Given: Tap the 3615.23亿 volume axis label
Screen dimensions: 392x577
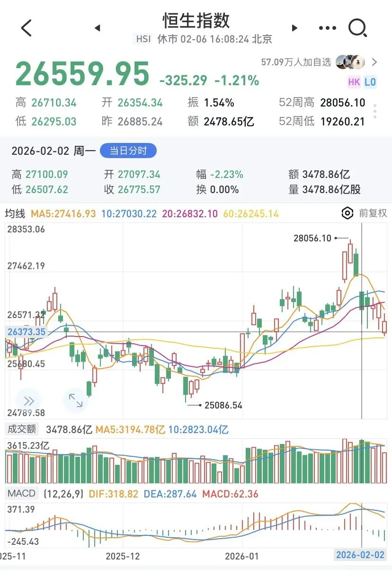Looking at the screenshot, I should 28,446.
